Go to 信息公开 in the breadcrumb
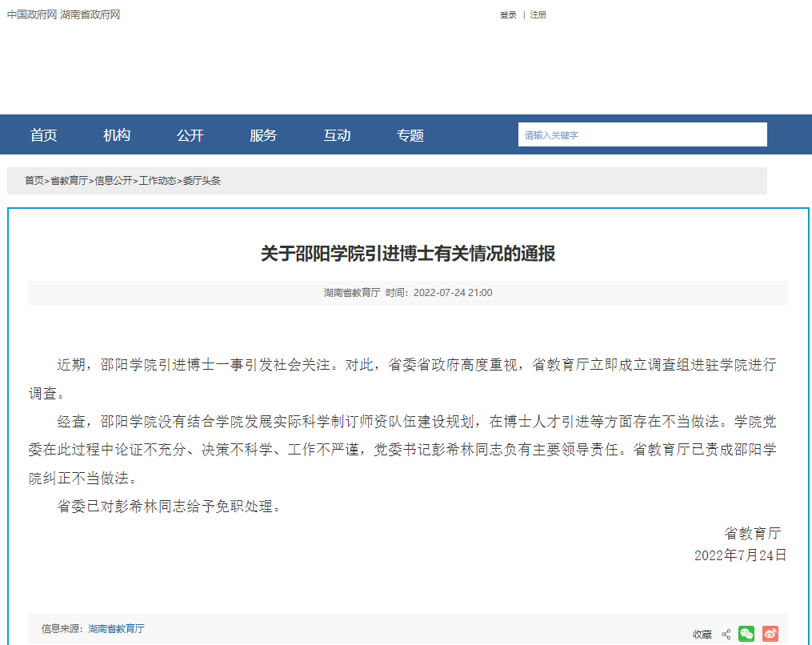This screenshot has height=645, width=812. tap(114, 180)
